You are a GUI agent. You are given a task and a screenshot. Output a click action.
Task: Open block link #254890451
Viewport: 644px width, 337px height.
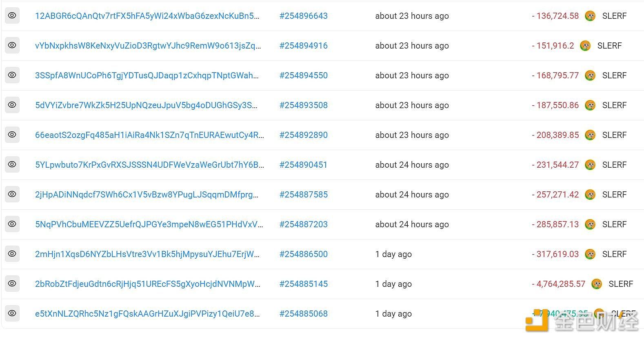tap(303, 165)
